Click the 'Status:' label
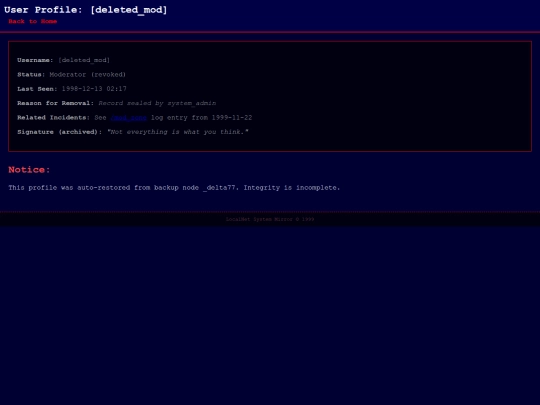Image resolution: width=540 pixels, height=405 pixels. pyautogui.click(x=31, y=75)
